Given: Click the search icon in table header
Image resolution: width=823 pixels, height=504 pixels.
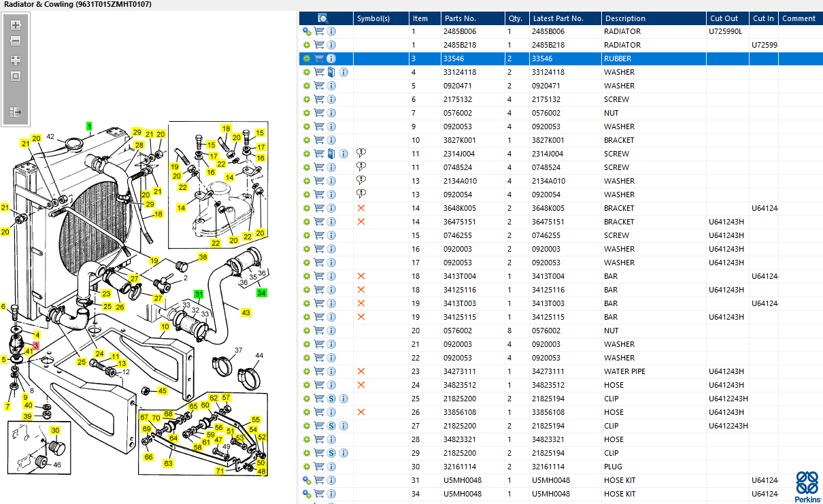Looking at the screenshot, I should (x=323, y=18).
